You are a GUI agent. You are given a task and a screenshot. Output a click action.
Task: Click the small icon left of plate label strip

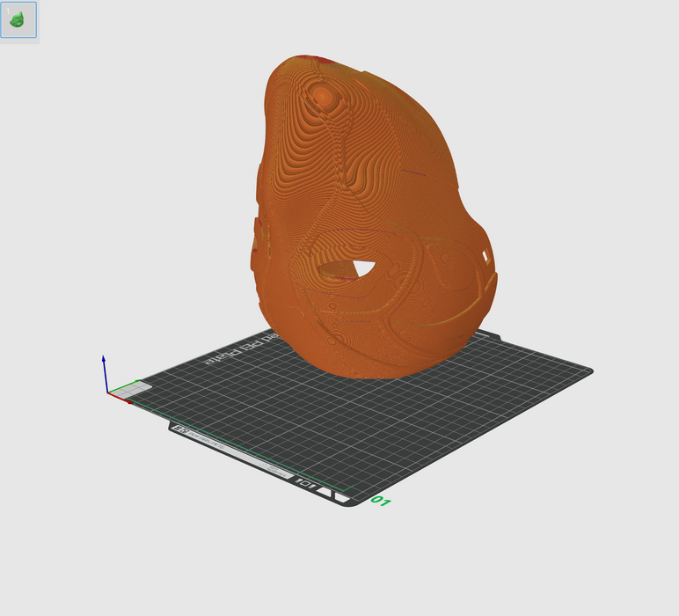point(181,429)
